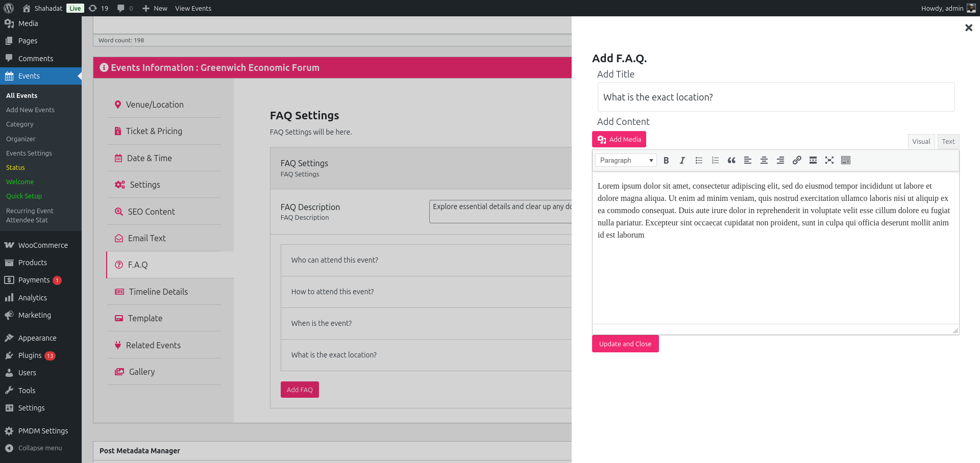980x463 pixels.
Task: Go to Pages in sidebar
Action: point(41,41)
